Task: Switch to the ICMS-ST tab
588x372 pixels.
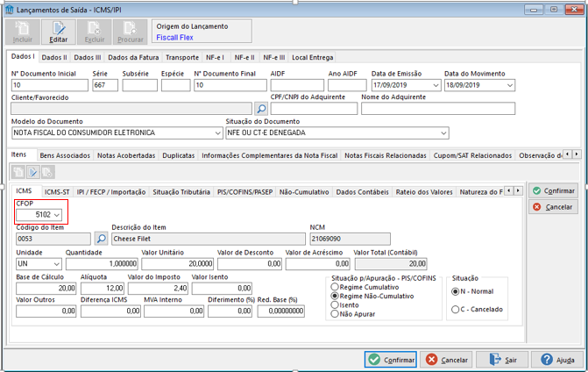Action: tap(57, 192)
